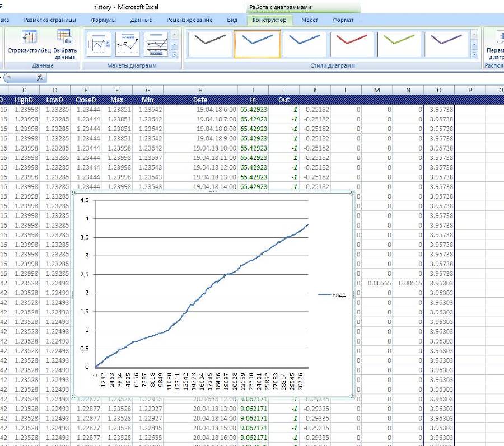Apply the green chart style

pos(399,44)
